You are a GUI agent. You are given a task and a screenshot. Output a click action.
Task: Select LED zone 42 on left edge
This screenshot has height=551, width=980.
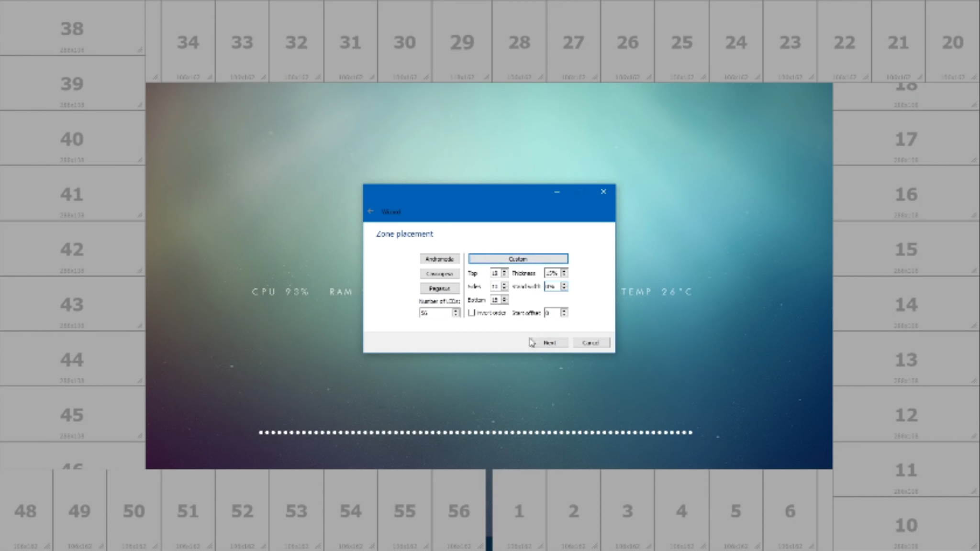pos(72,250)
